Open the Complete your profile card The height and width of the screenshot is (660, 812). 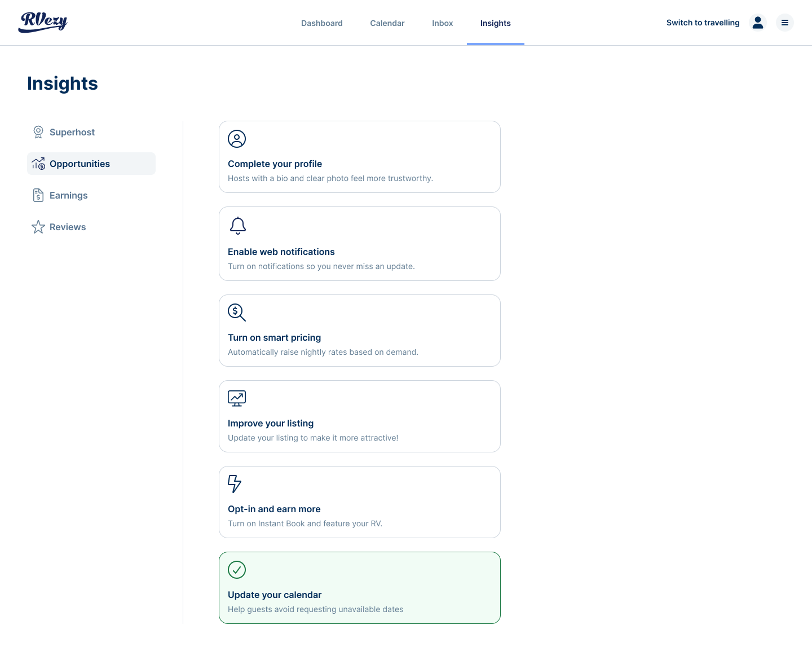359,157
